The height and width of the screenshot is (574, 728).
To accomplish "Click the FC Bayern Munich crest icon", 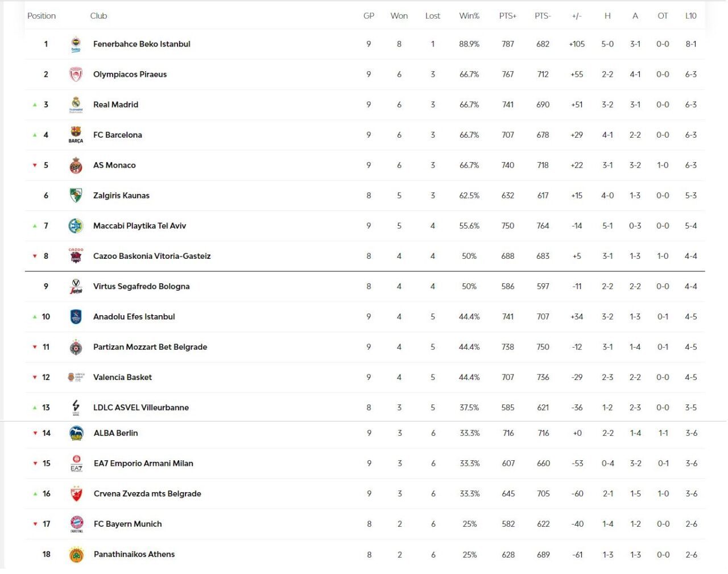I will 76,524.
